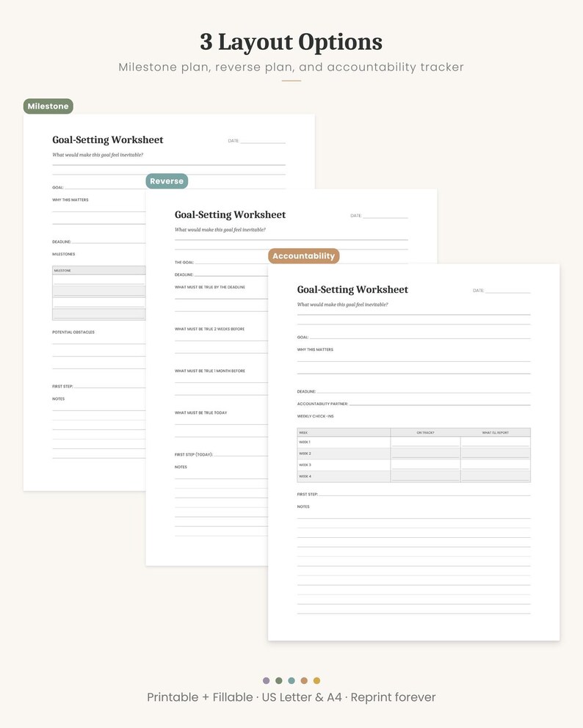Click the WEEK 3 'What I'll Report' cell
Screen dimensions: 583x728
click(495, 465)
